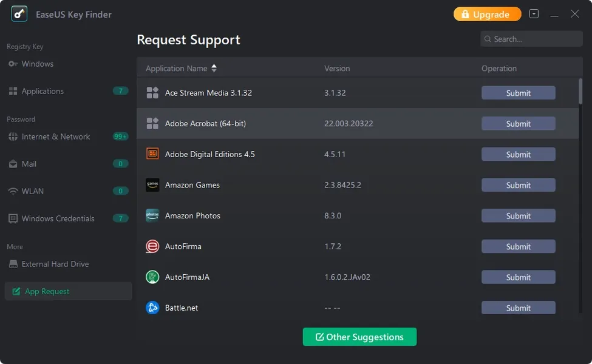Click the Adobe Digital Editions icon
592x364 pixels.
click(x=152, y=154)
